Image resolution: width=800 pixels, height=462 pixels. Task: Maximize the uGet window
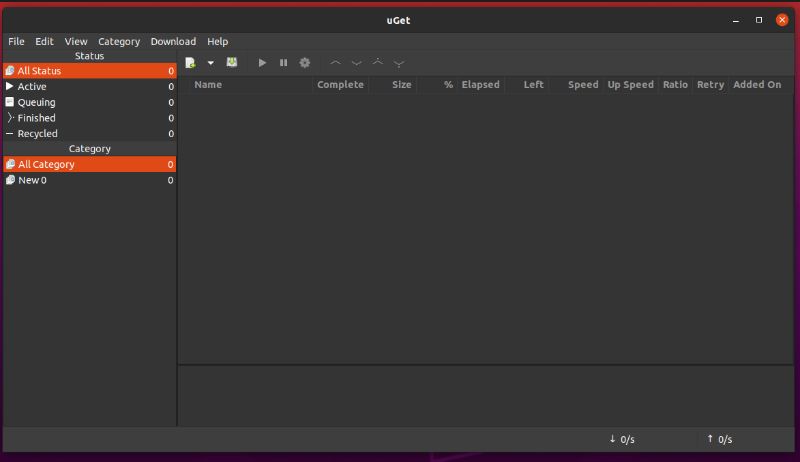[x=759, y=20]
